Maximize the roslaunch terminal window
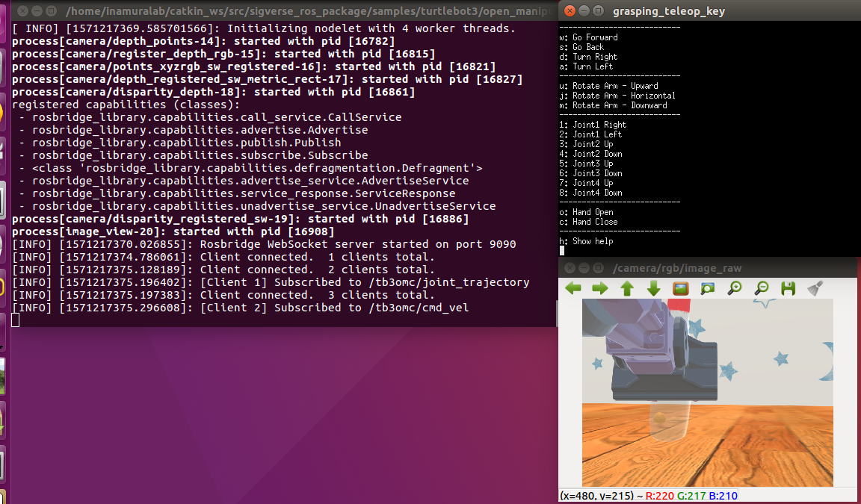861x504 pixels. pyautogui.click(x=51, y=11)
